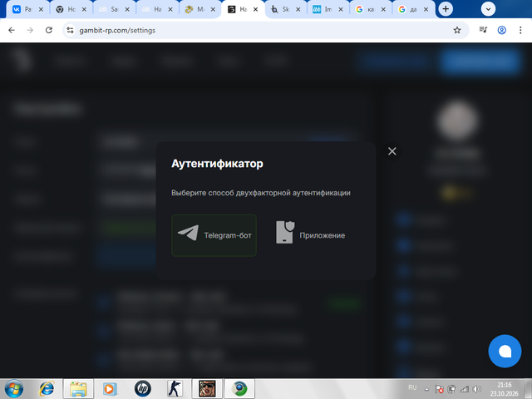Open the volume speaker tray icon

(476, 389)
